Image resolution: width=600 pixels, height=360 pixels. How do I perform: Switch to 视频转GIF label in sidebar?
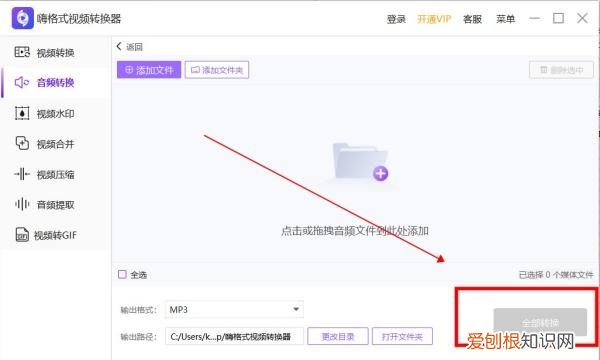55,235
